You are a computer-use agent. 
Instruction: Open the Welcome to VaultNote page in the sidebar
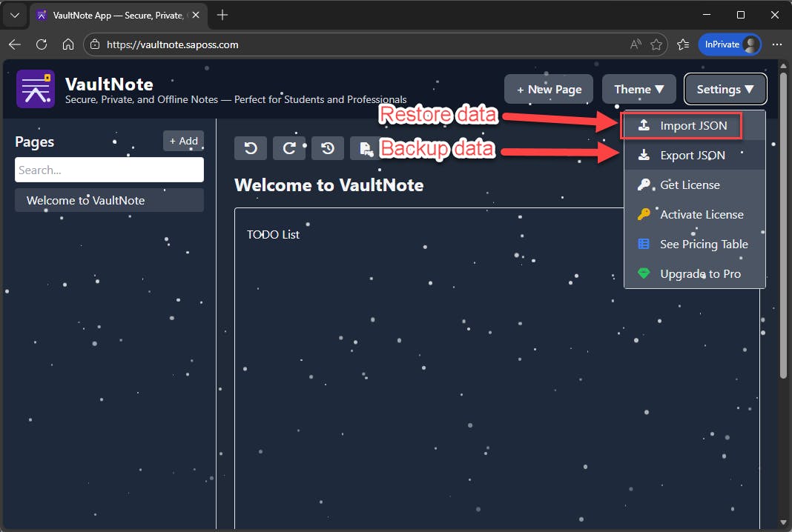pyautogui.click(x=109, y=200)
